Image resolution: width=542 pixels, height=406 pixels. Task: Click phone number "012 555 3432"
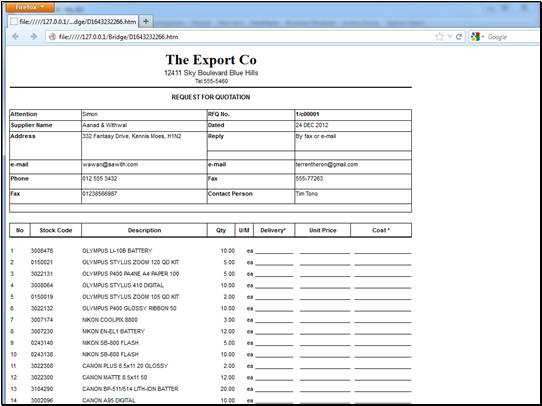tap(100, 179)
